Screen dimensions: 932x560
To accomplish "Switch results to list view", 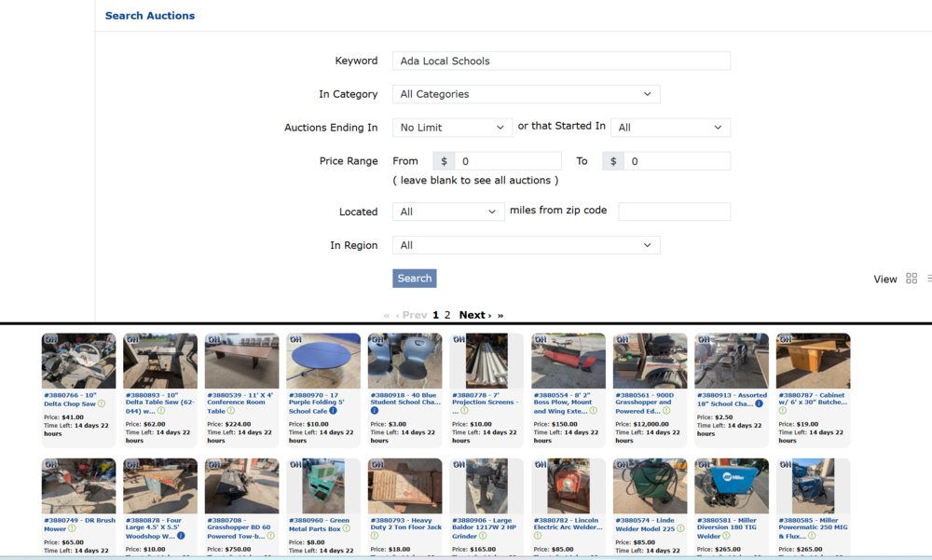I will pyautogui.click(x=928, y=278).
